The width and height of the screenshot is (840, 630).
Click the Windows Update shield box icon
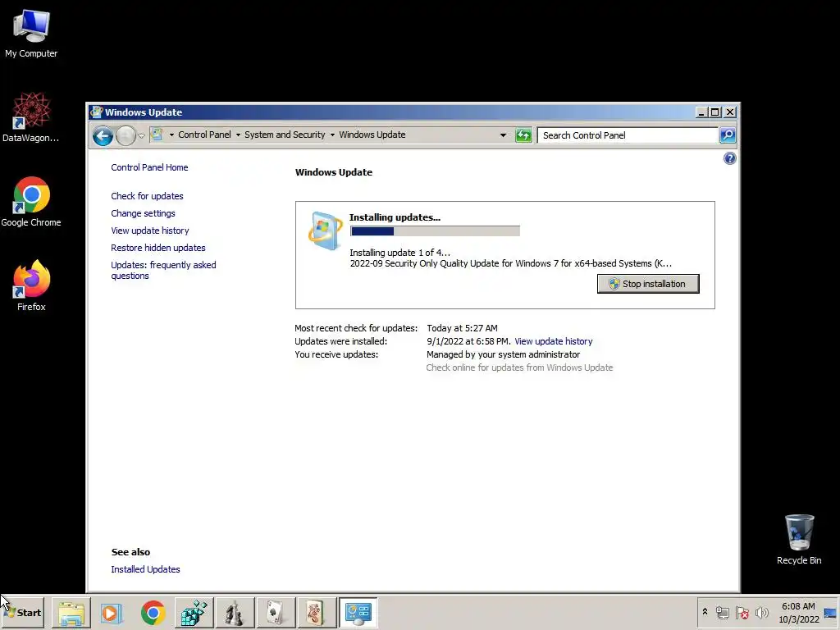[325, 231]
